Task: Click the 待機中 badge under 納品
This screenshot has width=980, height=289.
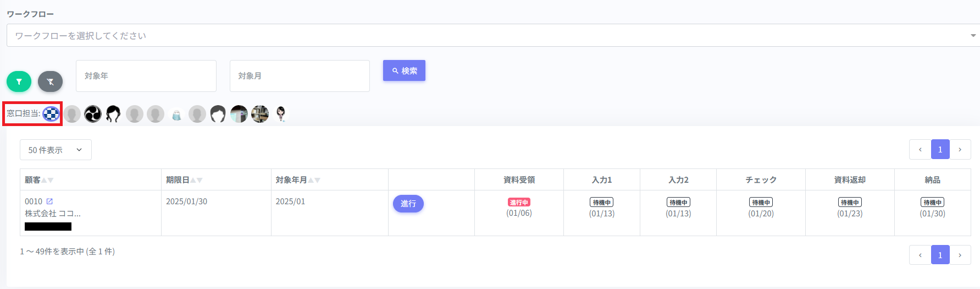Action: [x=932, y=203]
